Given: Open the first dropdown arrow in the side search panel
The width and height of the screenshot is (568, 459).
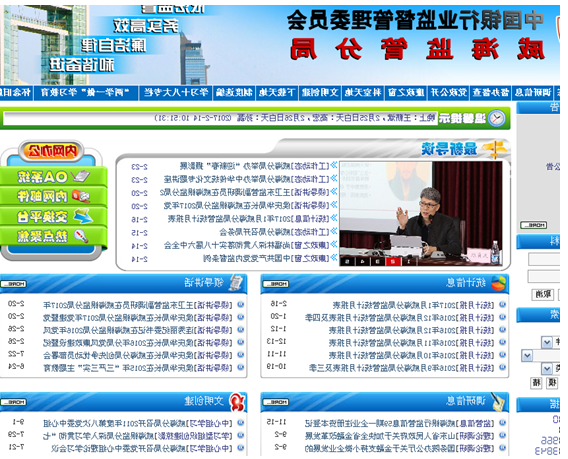Looking at the screenshot, I should pyautogui.click(x=546, y=342).
